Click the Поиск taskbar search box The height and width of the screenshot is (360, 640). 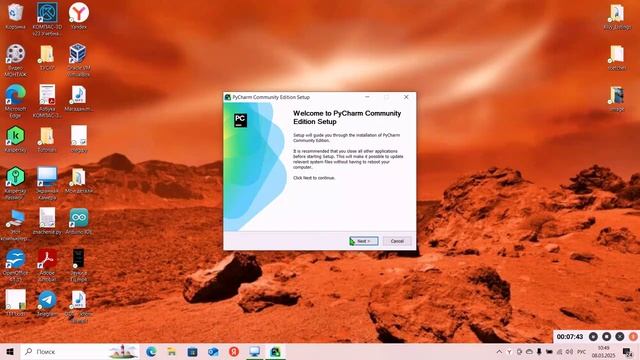[80, 351]
